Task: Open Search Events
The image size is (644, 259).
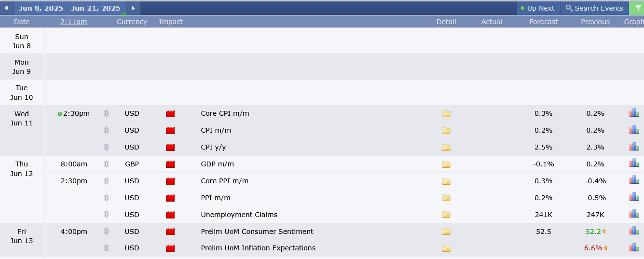Action: click(x=594, y=8)
